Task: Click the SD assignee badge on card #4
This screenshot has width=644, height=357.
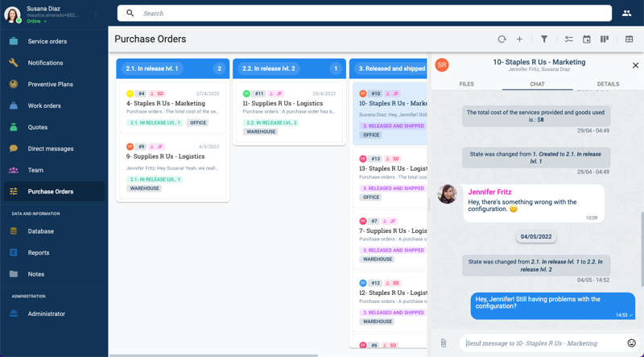Action: click(156, 93)
